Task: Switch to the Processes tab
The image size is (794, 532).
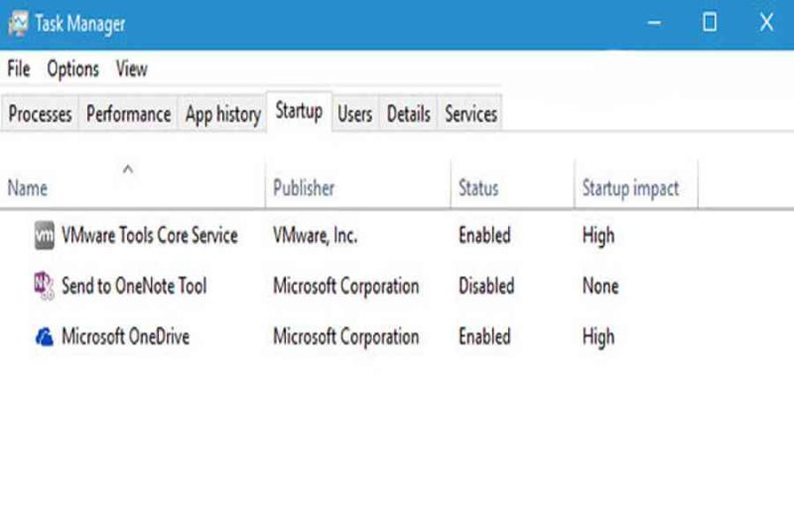Action: (40, 113)
